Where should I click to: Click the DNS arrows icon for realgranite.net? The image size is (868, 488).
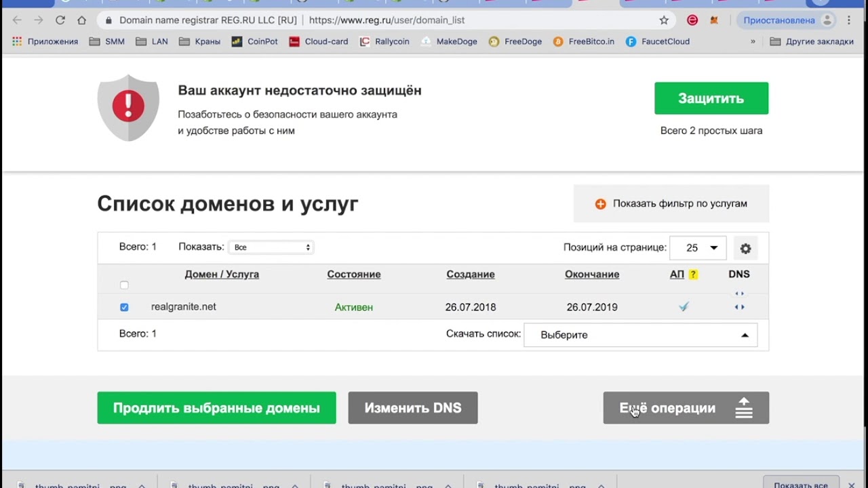(739, 307)
